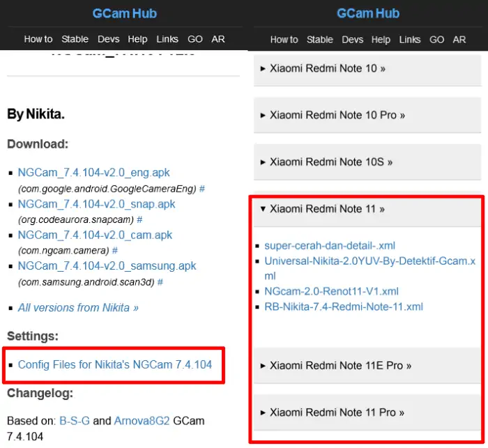
Task: Select the 'Download:' heading text
Action: pos(38,144)
